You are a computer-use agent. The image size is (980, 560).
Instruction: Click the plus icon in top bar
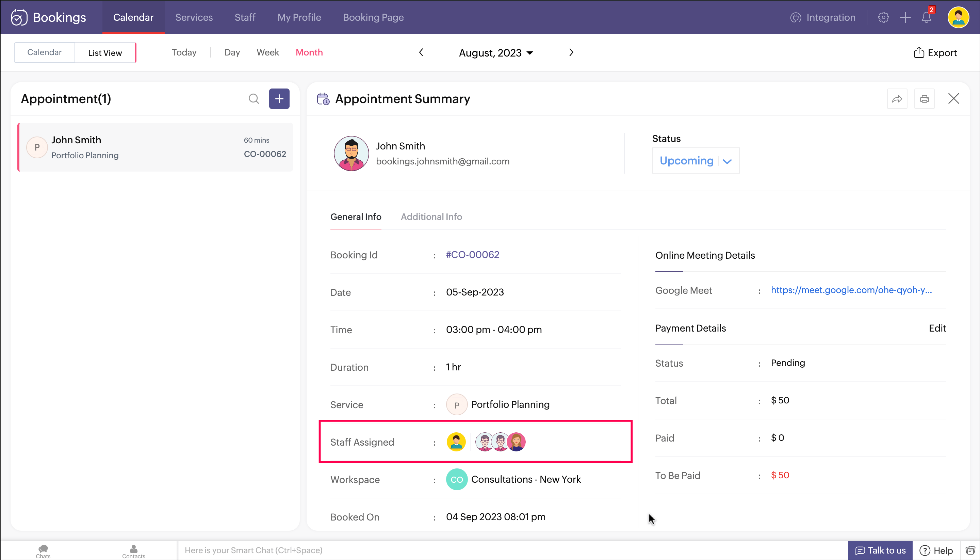pos(905,17)
